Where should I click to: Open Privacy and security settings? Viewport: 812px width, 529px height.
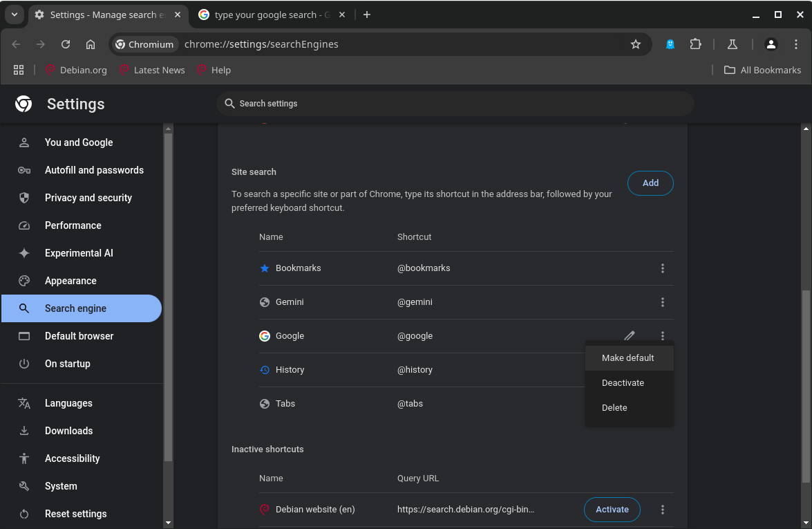(82, 198)
